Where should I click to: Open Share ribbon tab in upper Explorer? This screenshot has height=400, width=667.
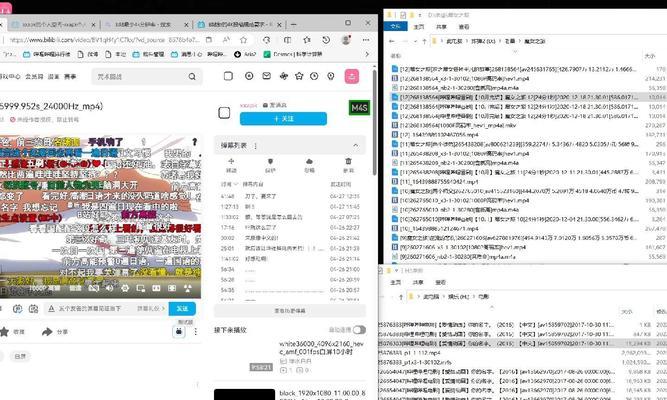[441, 26]
